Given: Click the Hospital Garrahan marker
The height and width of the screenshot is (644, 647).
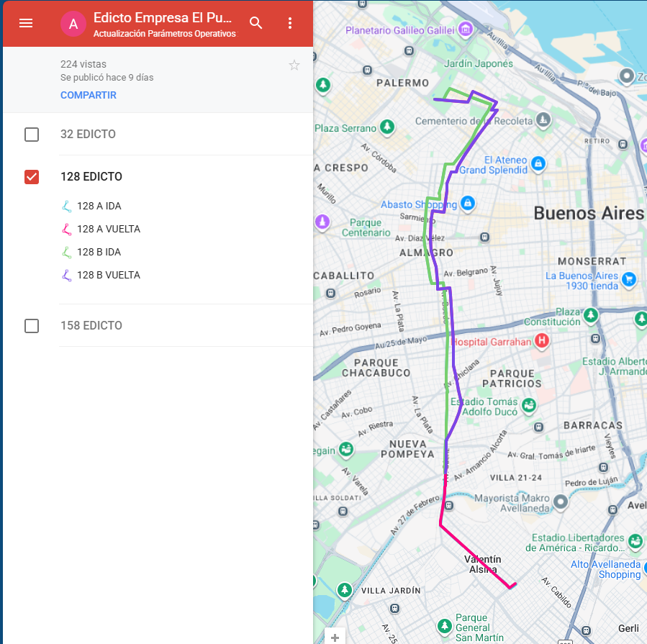Looking at the screenshot, I should pos(542,341).
